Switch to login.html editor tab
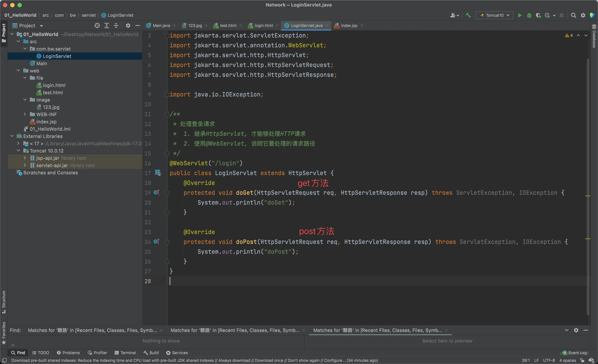Viewport: 598px width, 364px height. [264, 25]
